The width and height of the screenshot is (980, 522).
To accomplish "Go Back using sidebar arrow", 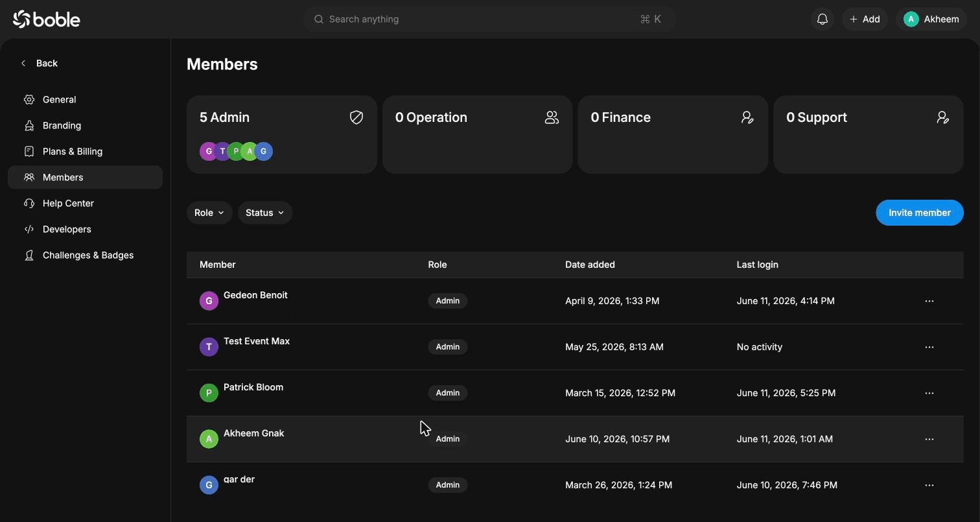I will (x=39, y=63).
